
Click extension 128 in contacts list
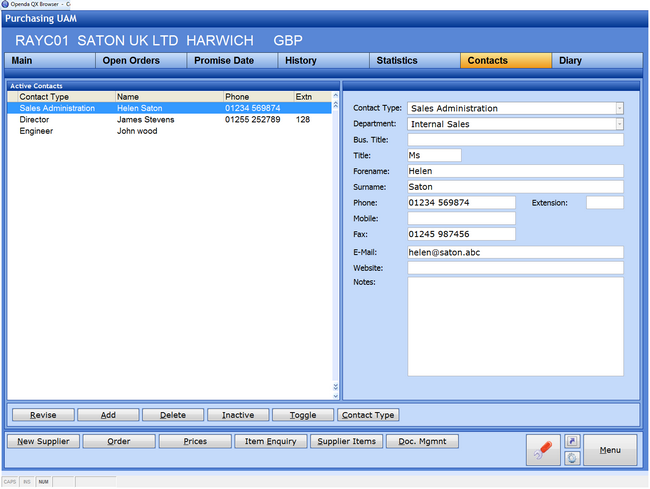[x=303, y=120]
